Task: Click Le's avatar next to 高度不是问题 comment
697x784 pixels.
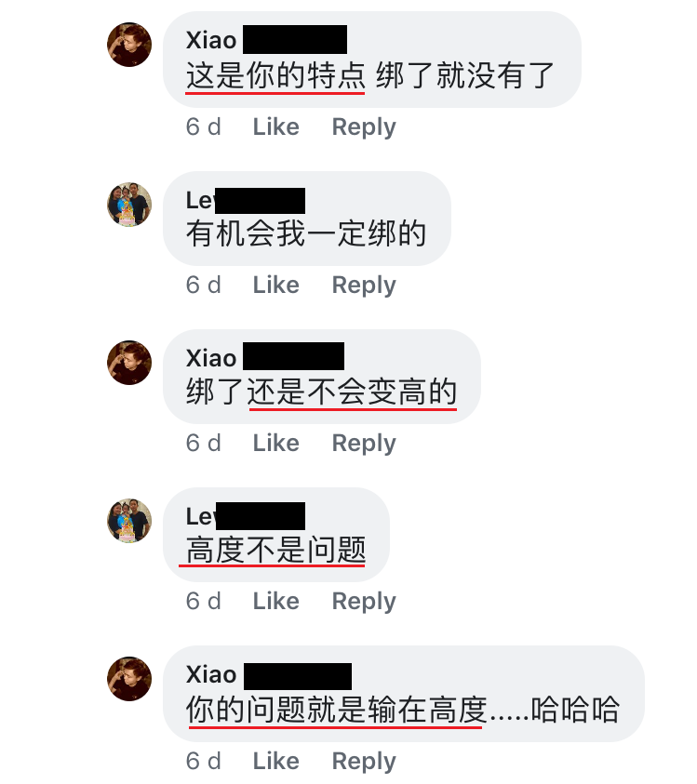Action: tap(129, 521)
